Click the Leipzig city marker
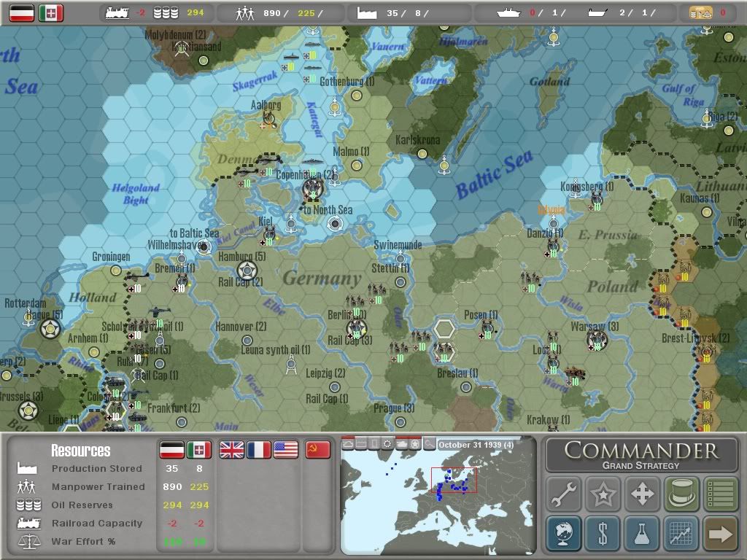 pyautogui.click(x=335, y=386)
